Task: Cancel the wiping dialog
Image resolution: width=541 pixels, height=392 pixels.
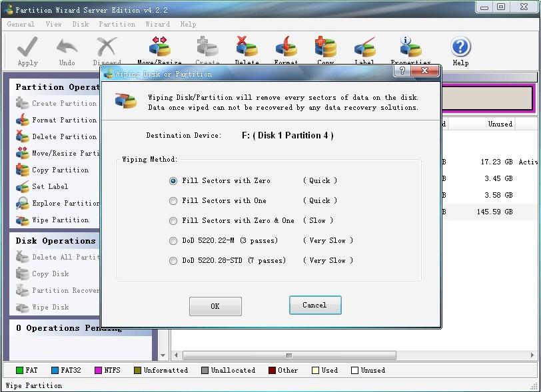Action: (x=315, y=306)
